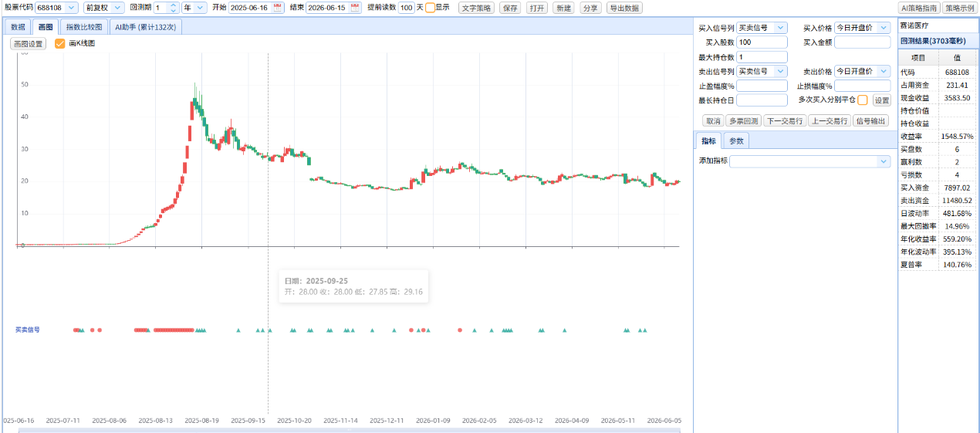This screenshot has width=980, height=433.
Task: Click the 最大回撤率 value 14.96%
Action: pyautogui.click(x=958, y=226)
